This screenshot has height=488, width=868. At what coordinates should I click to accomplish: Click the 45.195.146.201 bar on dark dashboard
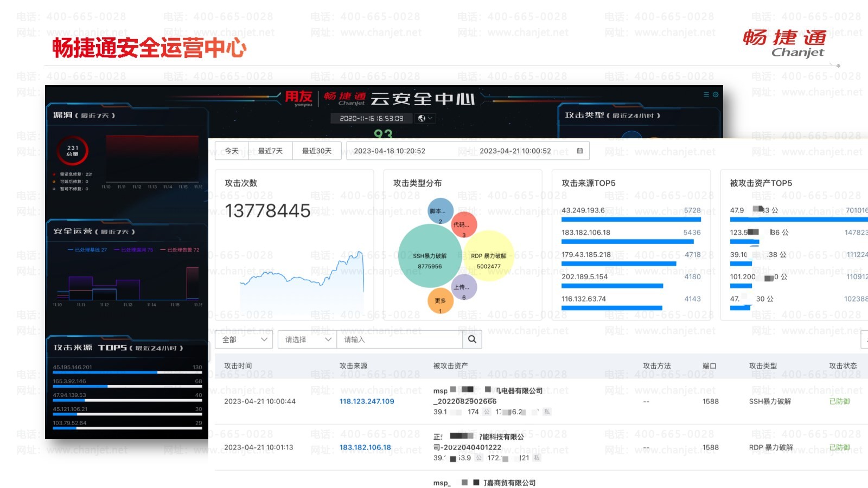127,373
